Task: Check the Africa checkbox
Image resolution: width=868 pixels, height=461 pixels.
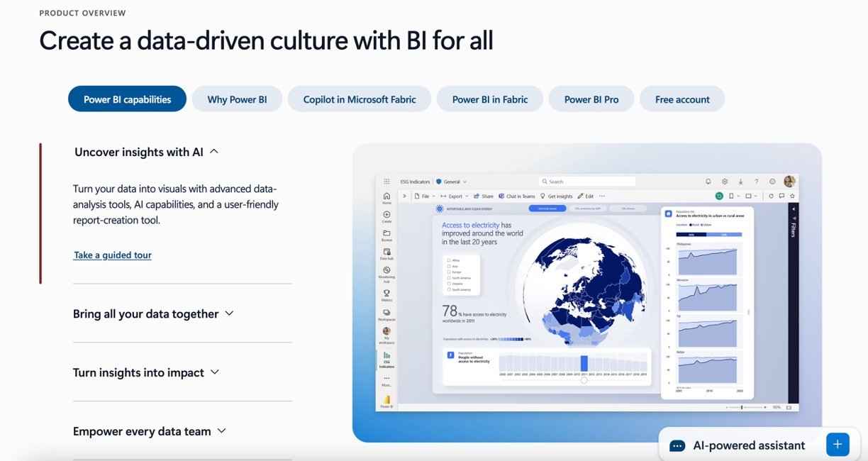Action: coord(449,260)
